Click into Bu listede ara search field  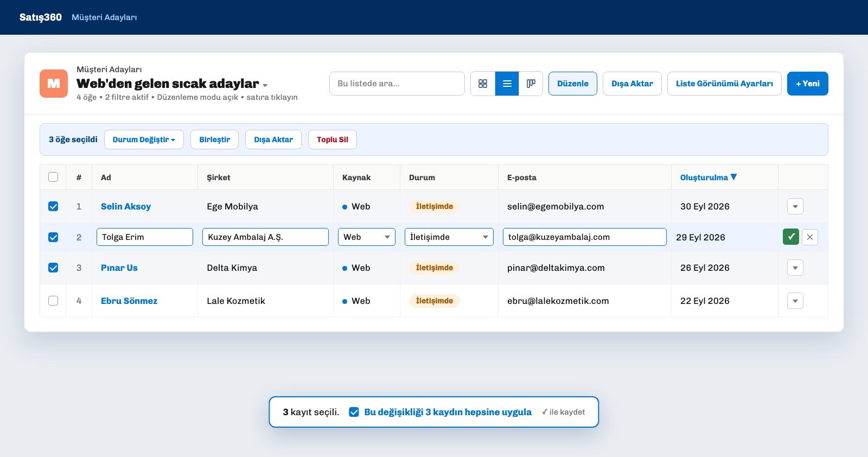(x=397, y=84)
